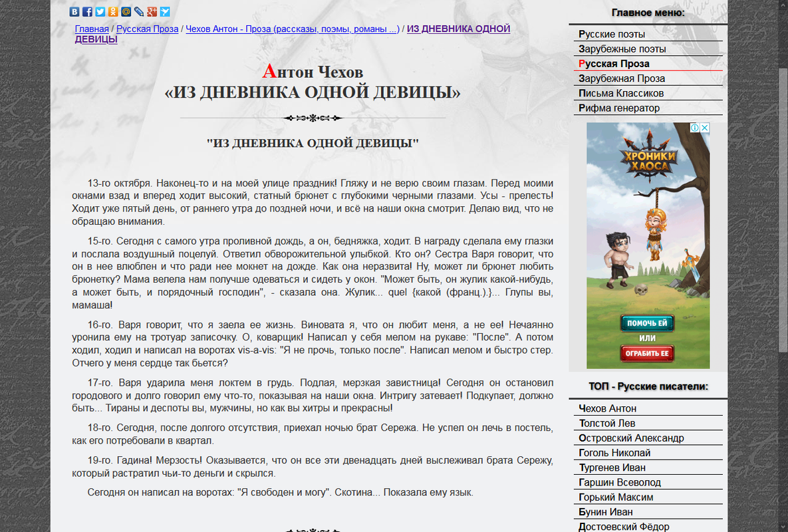Click the ОГРАБИТЬ ЕЕ ad button
The image size is (788, 532).
pyautogui.click(x=647, y=353)
